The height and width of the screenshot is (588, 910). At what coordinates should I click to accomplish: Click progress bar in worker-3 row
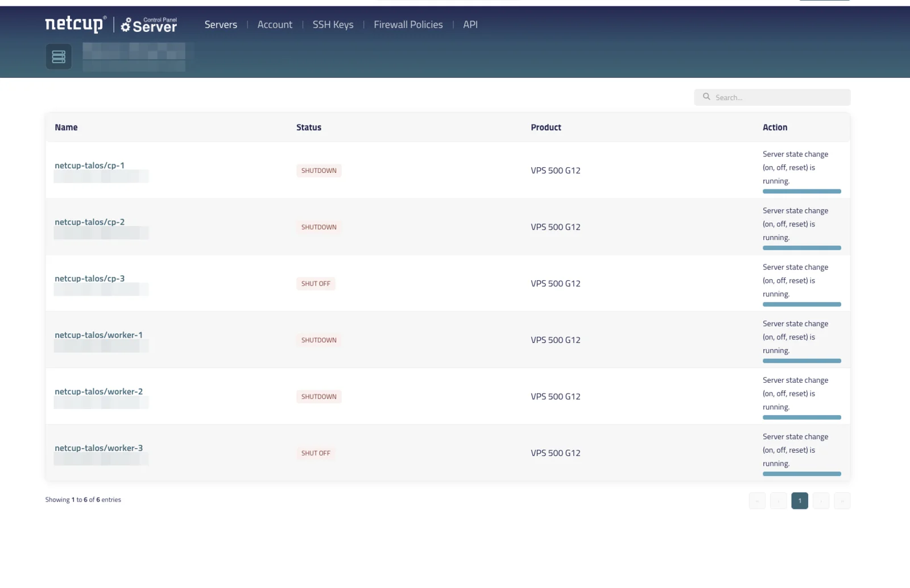pyautogui.click(x=801, y=474)
